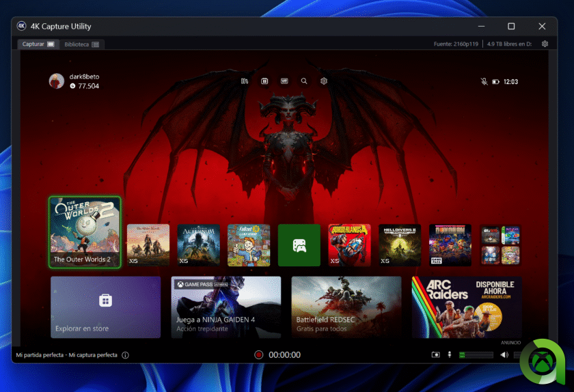The height and width of the screenshot is (392, 574).
Task: Select The Outer Worlds 2 game tile
Action: pyautogui.click(x=85, y=232)
